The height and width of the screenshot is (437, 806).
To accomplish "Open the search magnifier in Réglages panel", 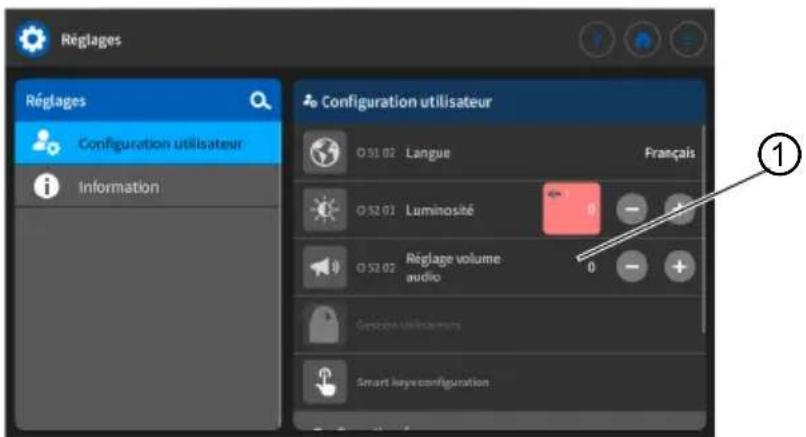I will (260, 101).
